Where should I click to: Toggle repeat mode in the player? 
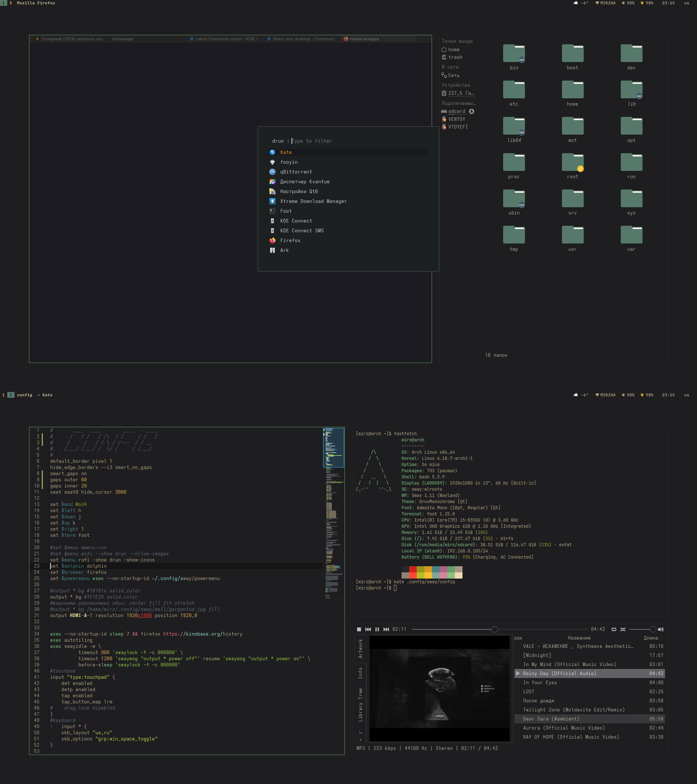point(614,629)
